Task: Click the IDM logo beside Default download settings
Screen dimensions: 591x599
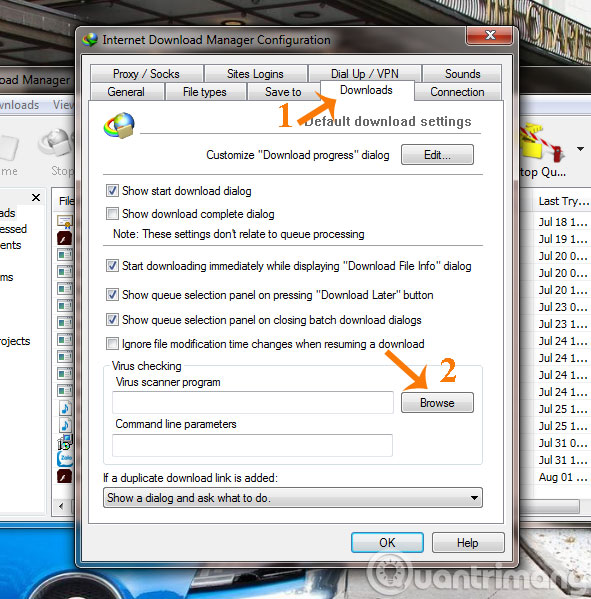Action: [119, 125]
